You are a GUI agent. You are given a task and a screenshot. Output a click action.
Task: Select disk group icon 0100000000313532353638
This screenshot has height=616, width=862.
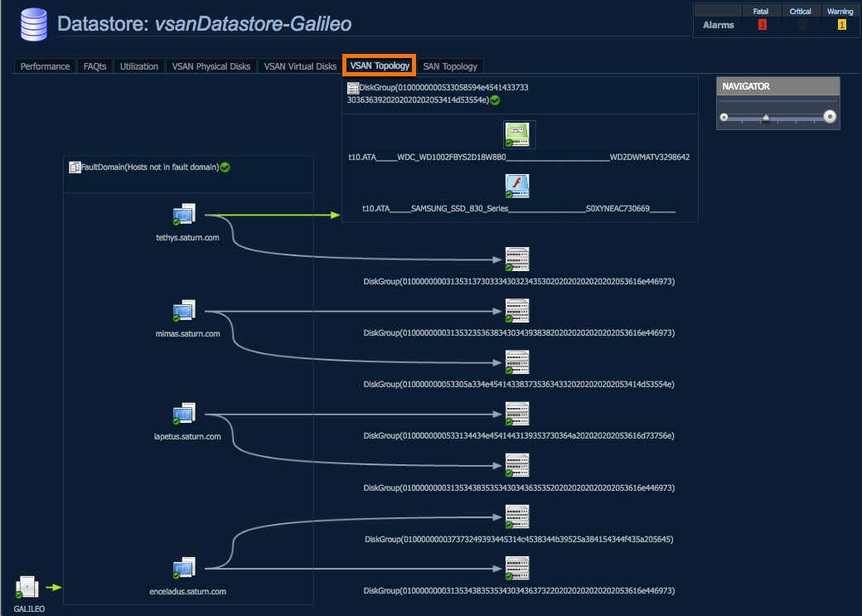517,311
